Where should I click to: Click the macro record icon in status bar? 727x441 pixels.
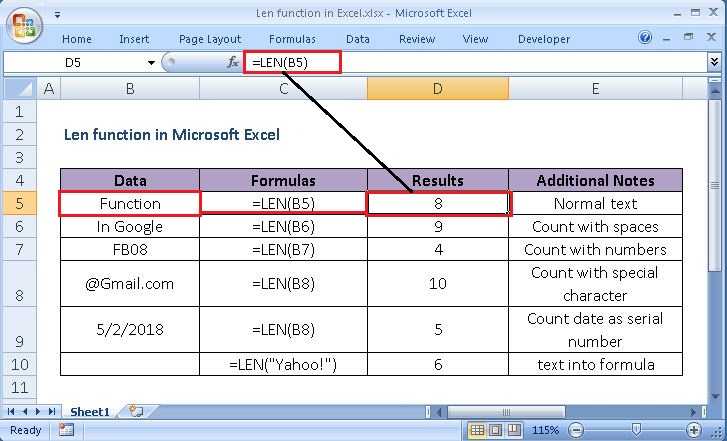click(66, 430)
